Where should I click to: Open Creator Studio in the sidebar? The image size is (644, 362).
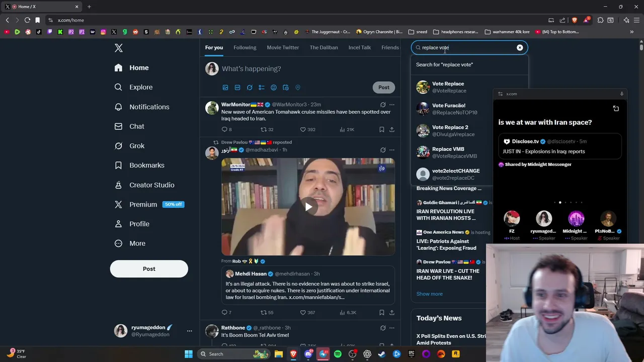[x=144, y=185]
